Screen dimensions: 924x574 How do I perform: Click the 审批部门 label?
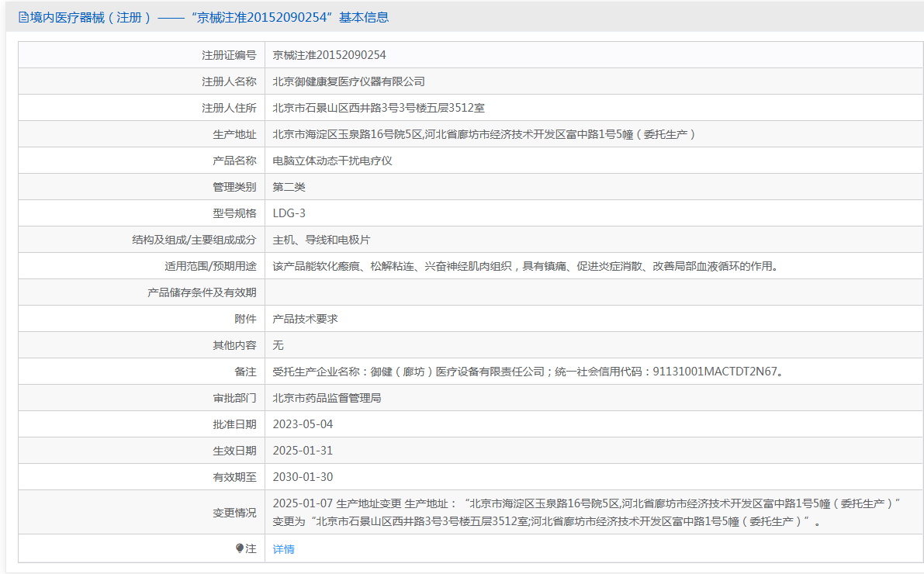[x=234, y=398]
